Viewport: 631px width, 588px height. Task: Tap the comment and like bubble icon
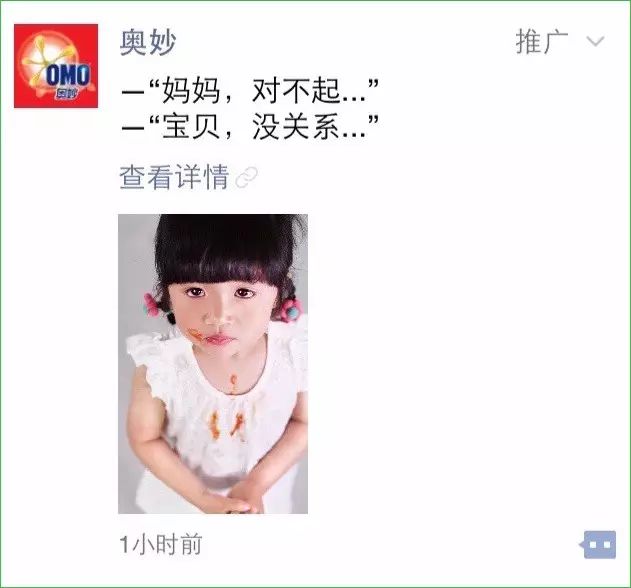[598, 545]
